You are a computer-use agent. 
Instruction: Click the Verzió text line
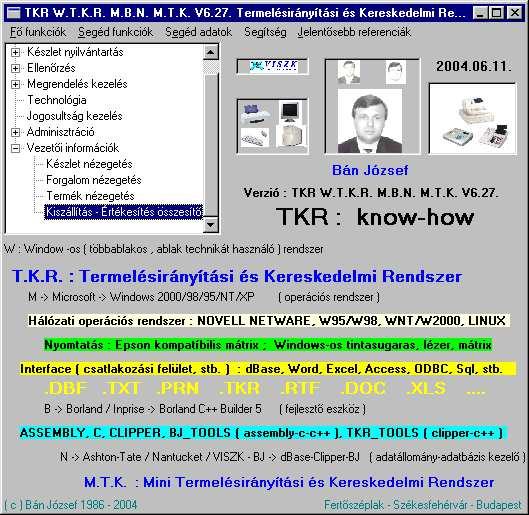tap(370, 193)
